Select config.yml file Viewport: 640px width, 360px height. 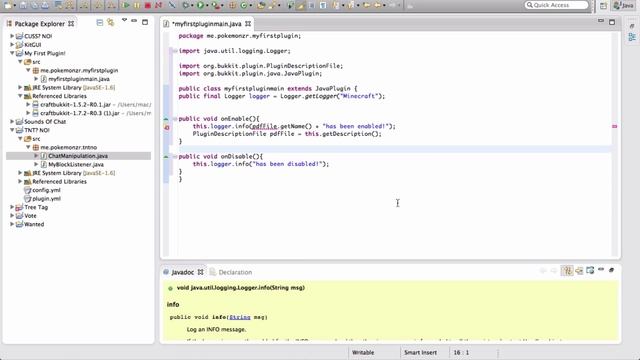tap(46, 190)
